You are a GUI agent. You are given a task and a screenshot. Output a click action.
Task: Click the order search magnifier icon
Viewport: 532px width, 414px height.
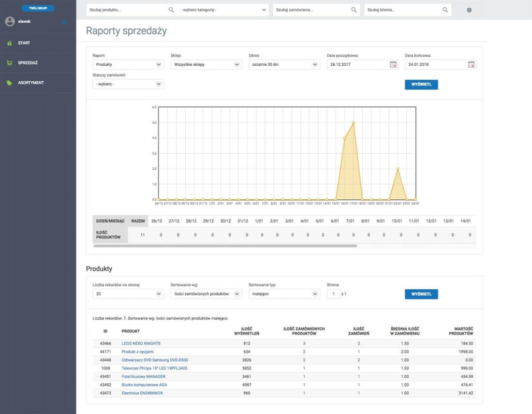tap(353, 10)
